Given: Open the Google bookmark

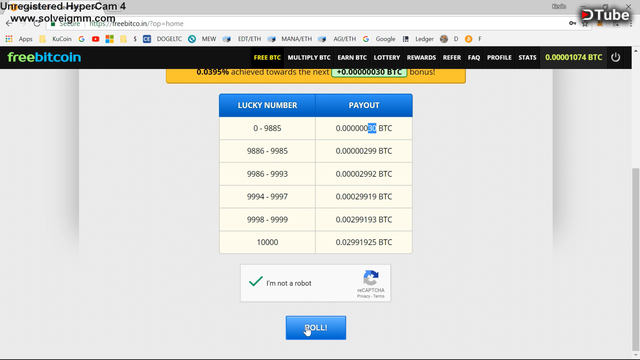Looking at the screenshot, I should coord(385,39).
